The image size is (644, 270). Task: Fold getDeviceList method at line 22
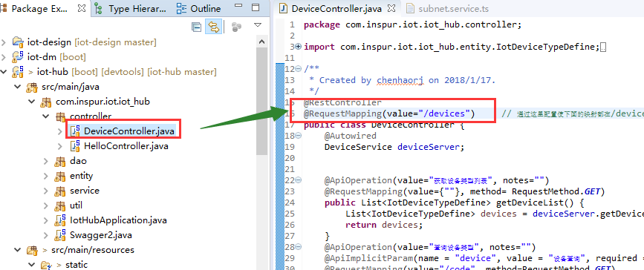298,180
